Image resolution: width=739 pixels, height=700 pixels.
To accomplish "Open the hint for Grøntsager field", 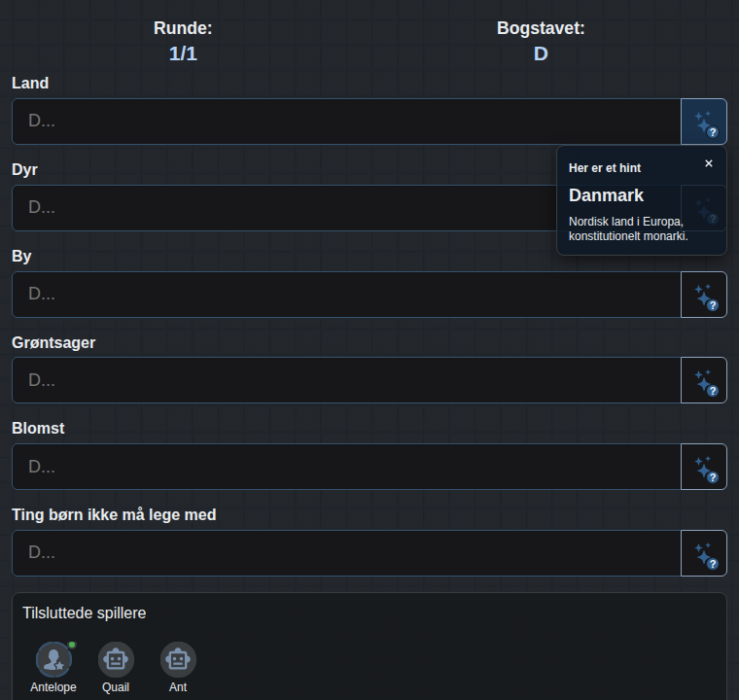I will tap(704, 380).
